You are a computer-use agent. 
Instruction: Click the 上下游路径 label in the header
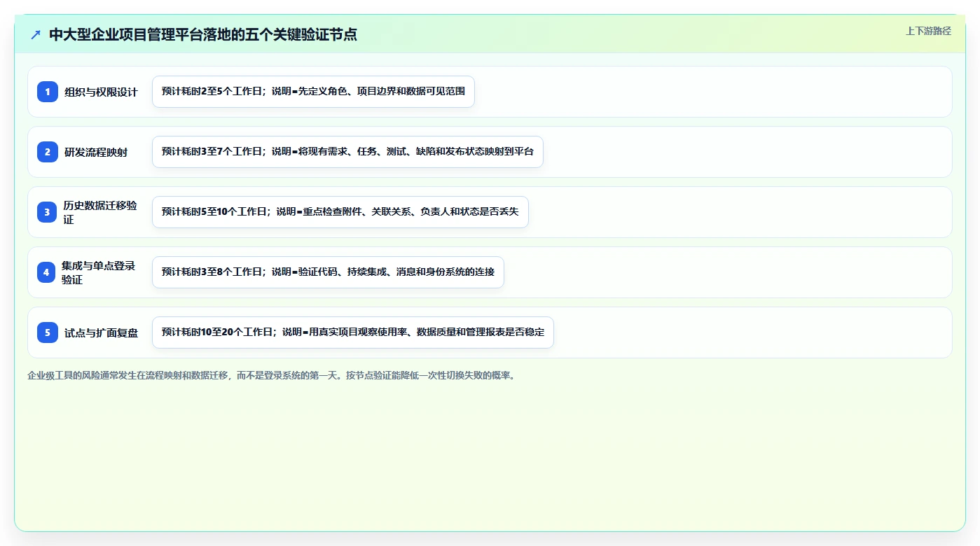point(928,31)
